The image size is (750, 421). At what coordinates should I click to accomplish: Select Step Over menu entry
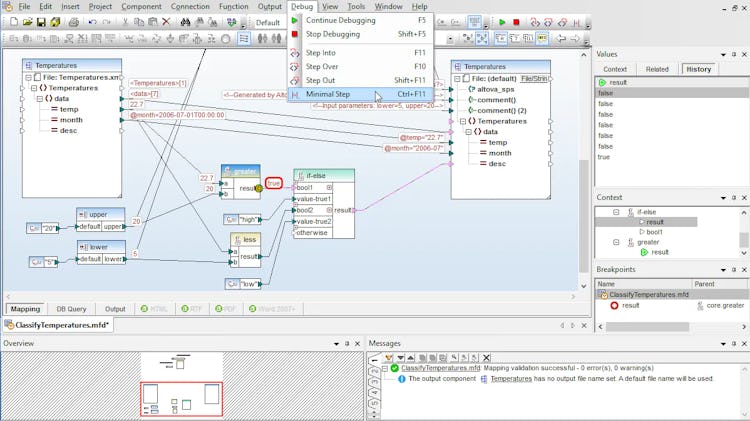click(361, 66)
